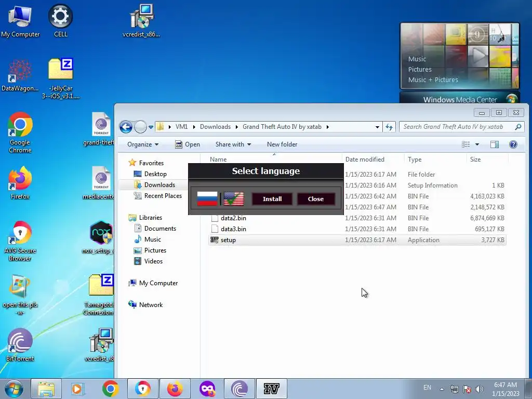Click Grand Theft Auto IV breadcrumb
This screenshot has width=532, height=399.
tap(282, 127)
